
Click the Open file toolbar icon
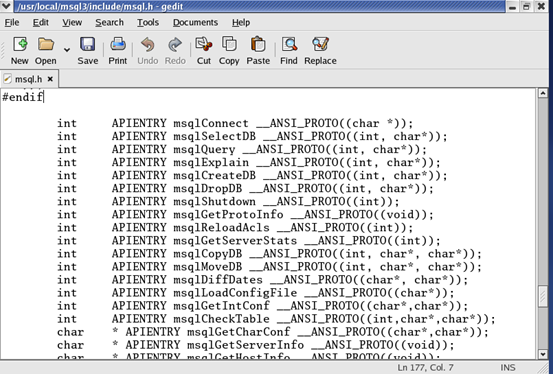46,44
